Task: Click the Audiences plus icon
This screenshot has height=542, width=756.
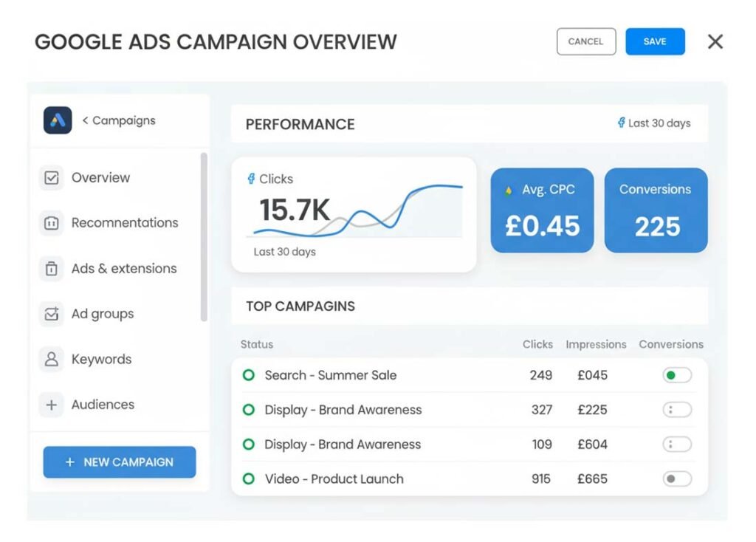Action: tap(52, 405)
